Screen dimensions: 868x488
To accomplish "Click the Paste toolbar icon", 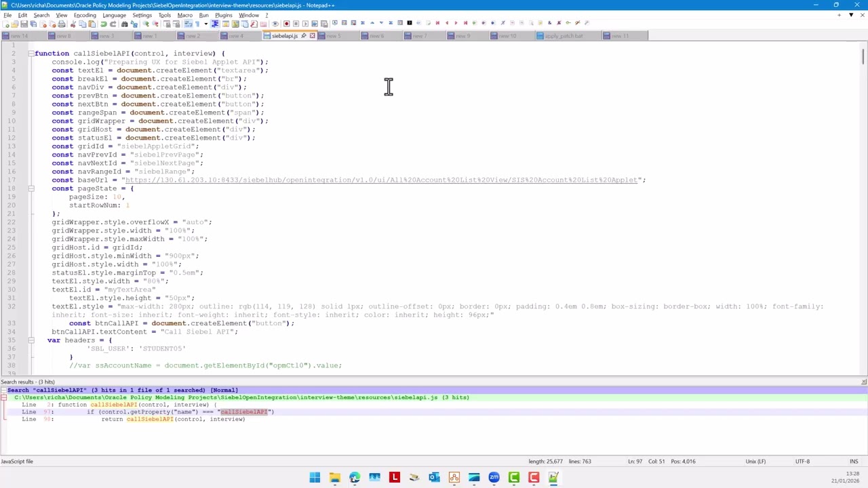I will (x=92, y=23).
